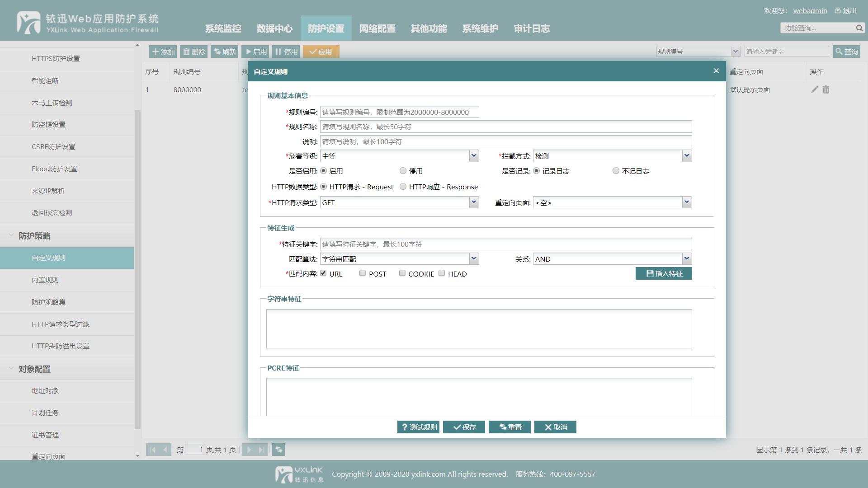Click the sidebar vertical scrollbar

point(138,269)
